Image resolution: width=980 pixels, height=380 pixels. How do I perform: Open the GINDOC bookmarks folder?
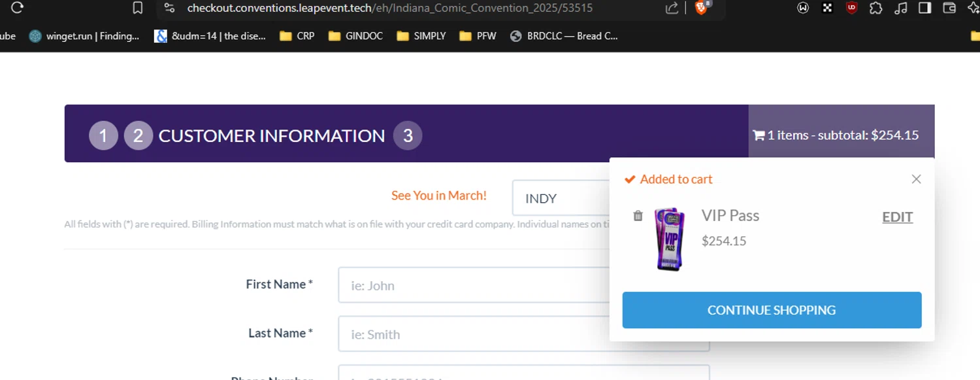[x=355, y=36]
